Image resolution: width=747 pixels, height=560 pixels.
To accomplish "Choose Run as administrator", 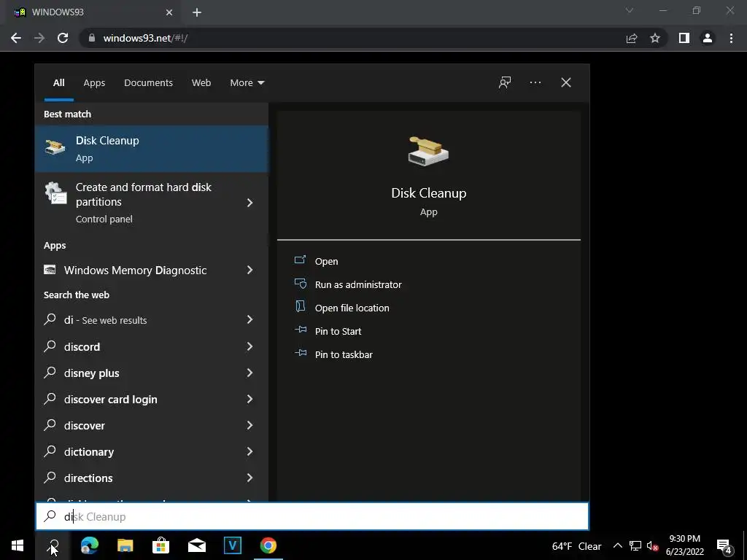I will coord(348,284).
